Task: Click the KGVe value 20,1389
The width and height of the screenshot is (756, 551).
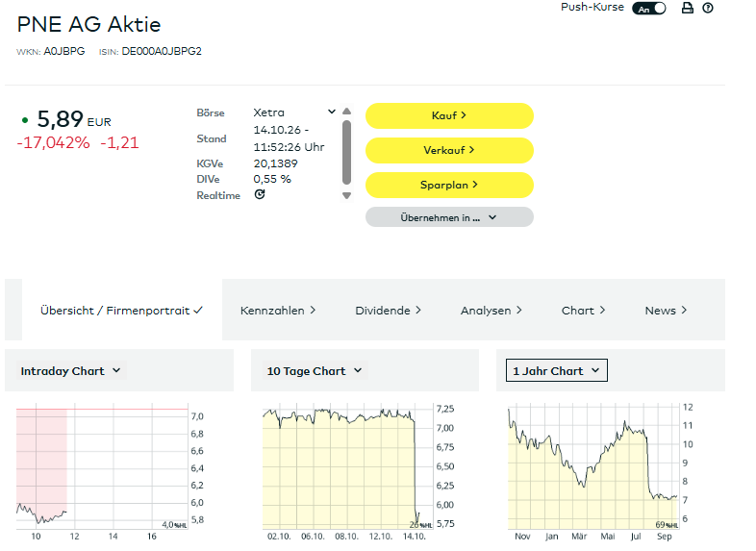Action: (x=275, y=163)
